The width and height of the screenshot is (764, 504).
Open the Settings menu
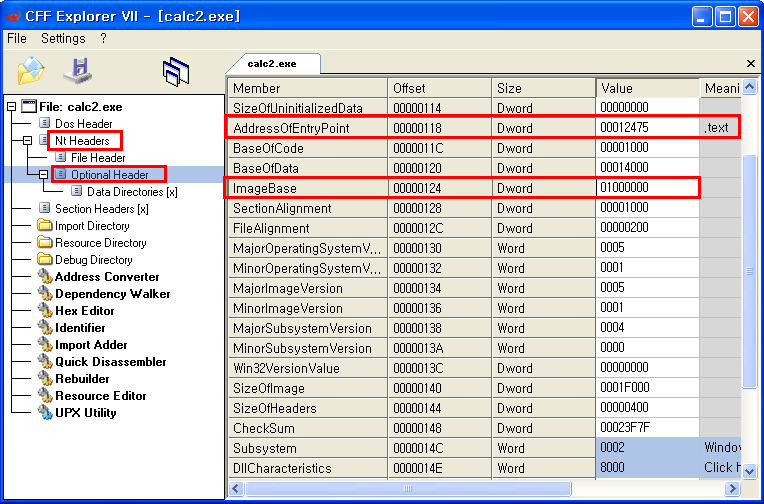[63, 39]
